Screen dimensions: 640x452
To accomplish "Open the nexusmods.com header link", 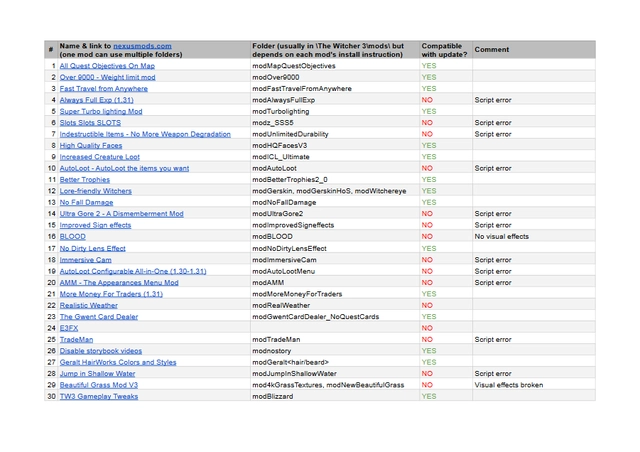I will pyautogui.click(x=142, y=46).
